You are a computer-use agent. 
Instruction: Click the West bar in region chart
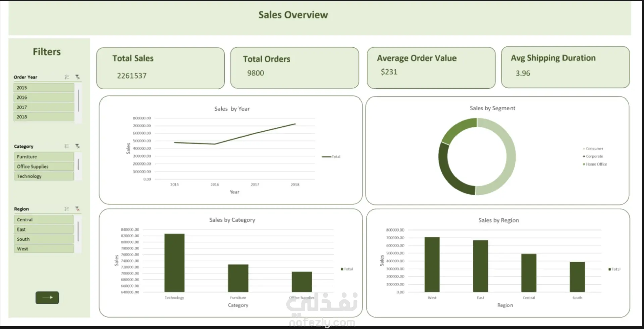pos(432,265)
